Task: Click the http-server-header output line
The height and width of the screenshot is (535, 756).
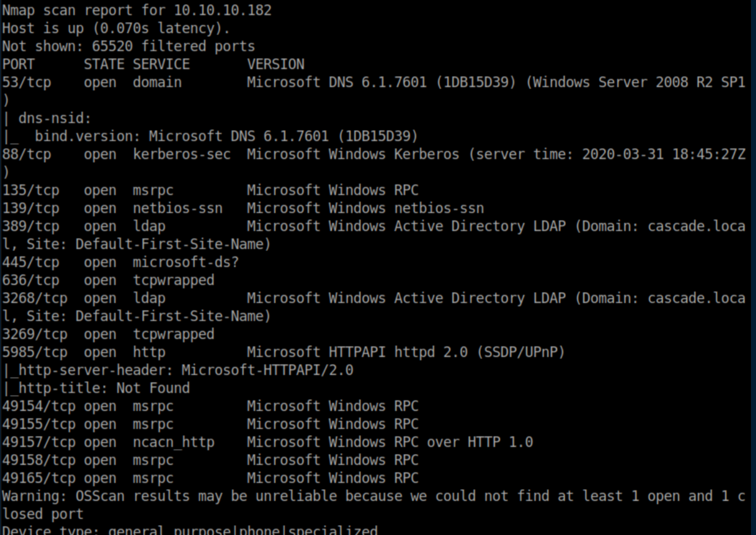Action: [x=181, y=370]
